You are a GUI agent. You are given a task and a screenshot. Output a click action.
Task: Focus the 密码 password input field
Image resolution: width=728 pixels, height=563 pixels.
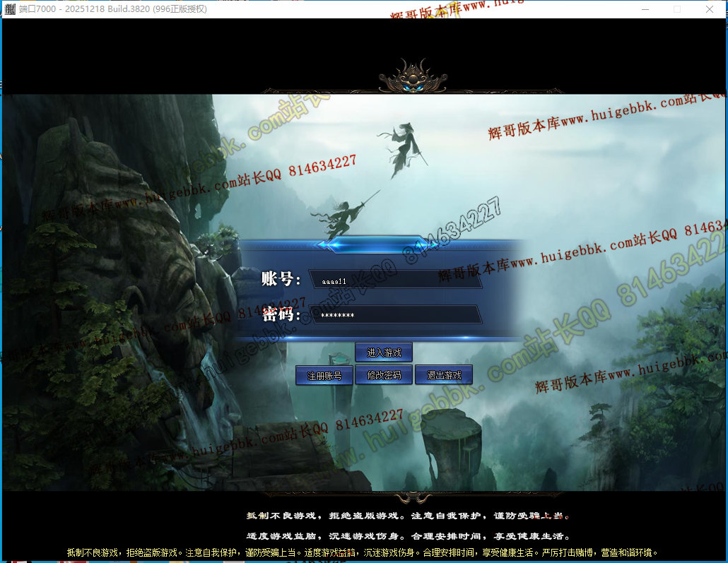coord(396,314)
